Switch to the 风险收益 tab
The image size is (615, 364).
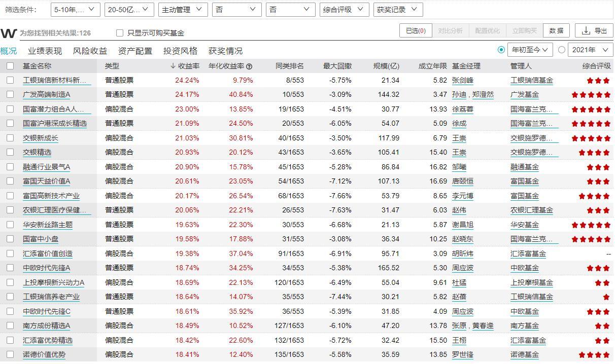[90, 51]
